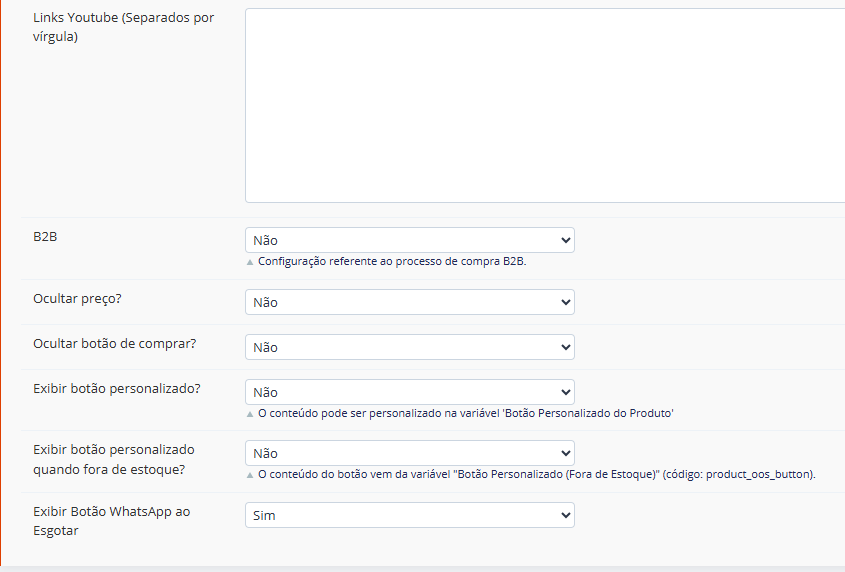Open the Exibir botão personalizado dropdown
The image size is (845, 572).
(x=410, y=392)
